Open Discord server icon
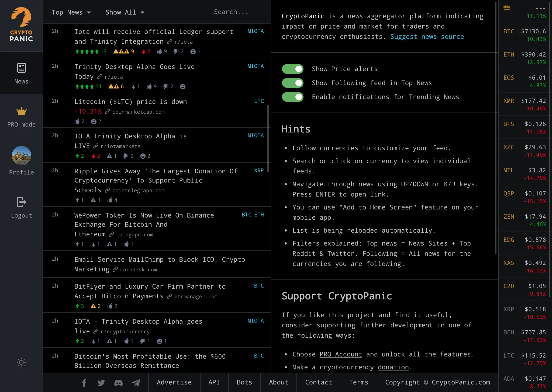Screen dimensions: 552x392 [118, 383]
